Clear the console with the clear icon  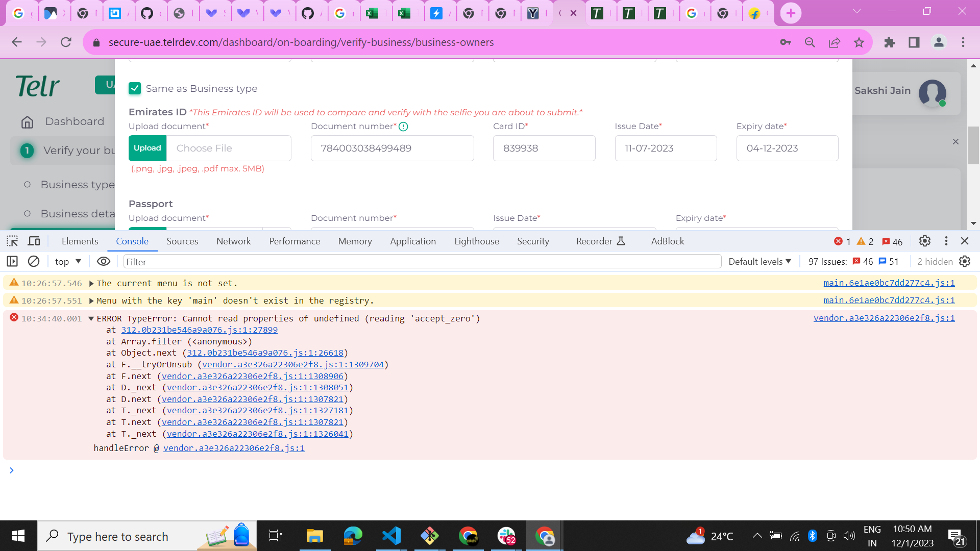pos(34,261)
